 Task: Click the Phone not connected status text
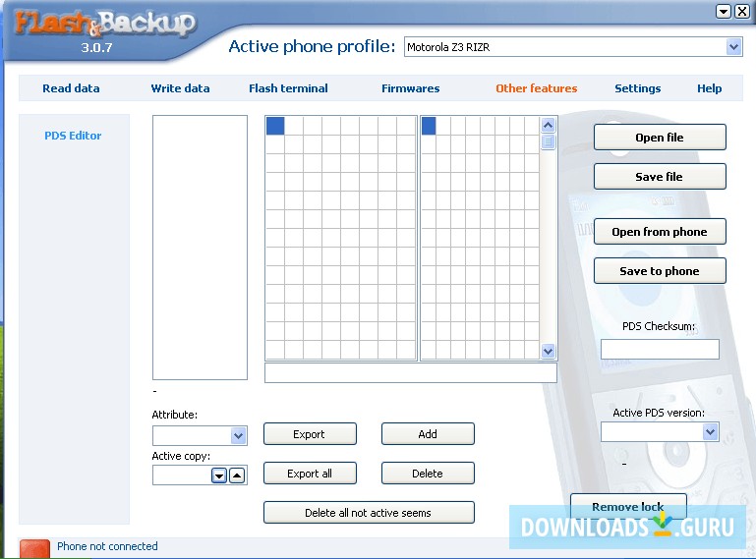(107, 546)
